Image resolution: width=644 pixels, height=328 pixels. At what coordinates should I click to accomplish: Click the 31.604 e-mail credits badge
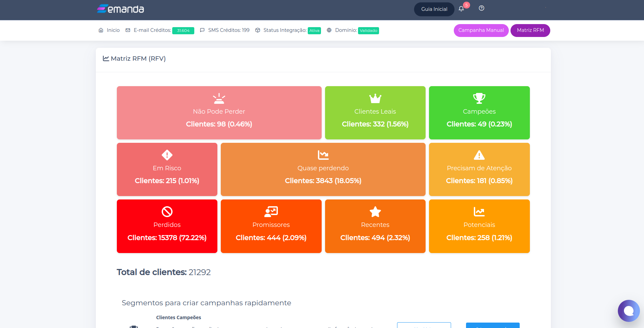coord(183,31)
